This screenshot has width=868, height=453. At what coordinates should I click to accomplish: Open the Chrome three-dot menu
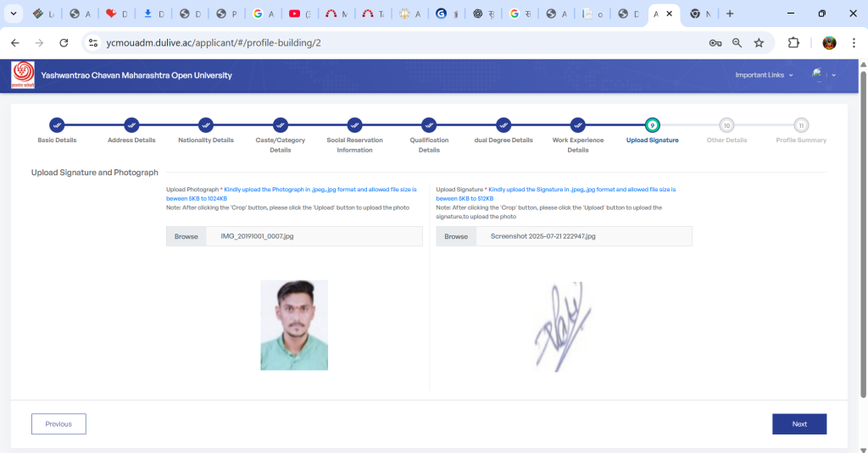point(853,42)
